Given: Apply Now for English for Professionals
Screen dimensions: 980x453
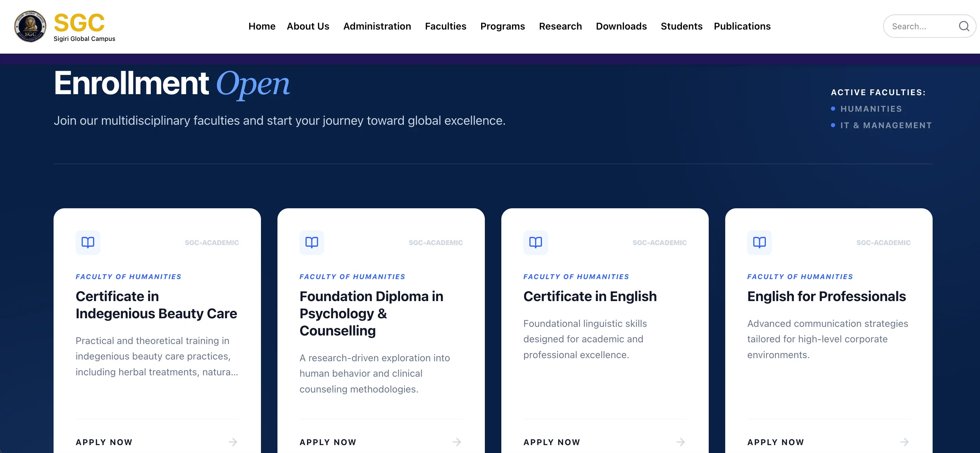Looking at the screenshot, I should (x=775, y=442).
